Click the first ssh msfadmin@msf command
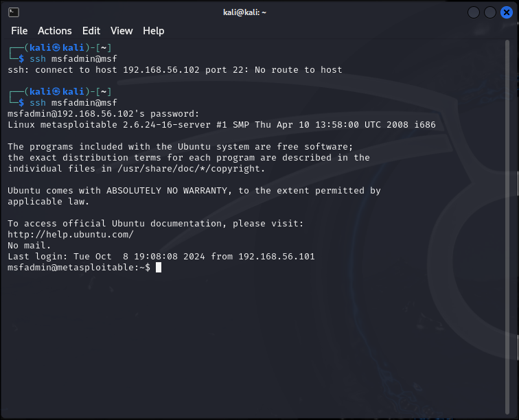This screenshot has width=519, height=420. pos(73,59)
